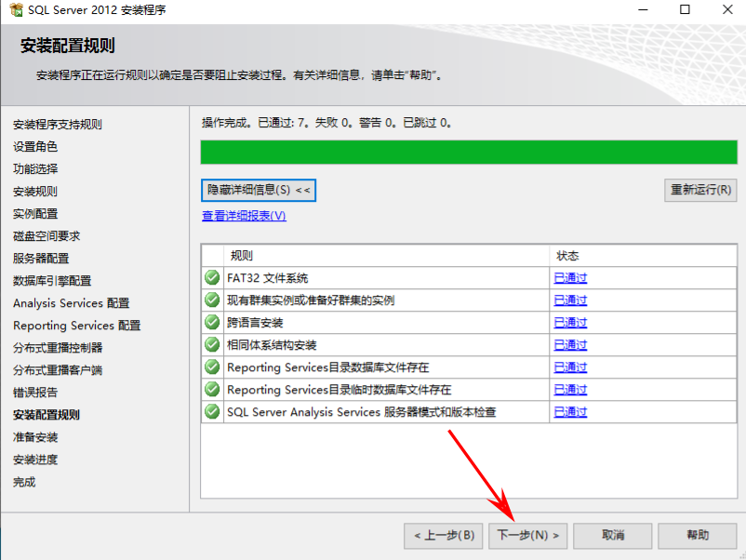
Task: Select 实例配置 in the step list
Action: pyautogui.click(x=35, y=214)
